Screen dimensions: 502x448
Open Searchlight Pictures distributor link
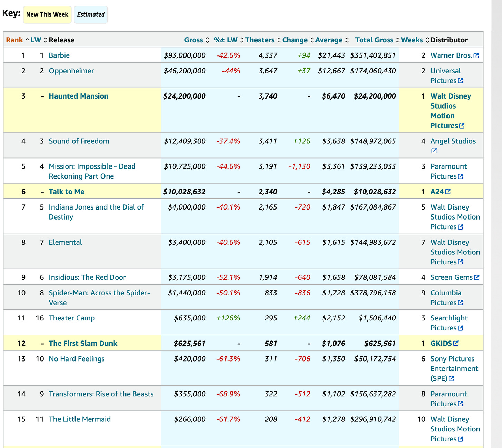point(449,323)
